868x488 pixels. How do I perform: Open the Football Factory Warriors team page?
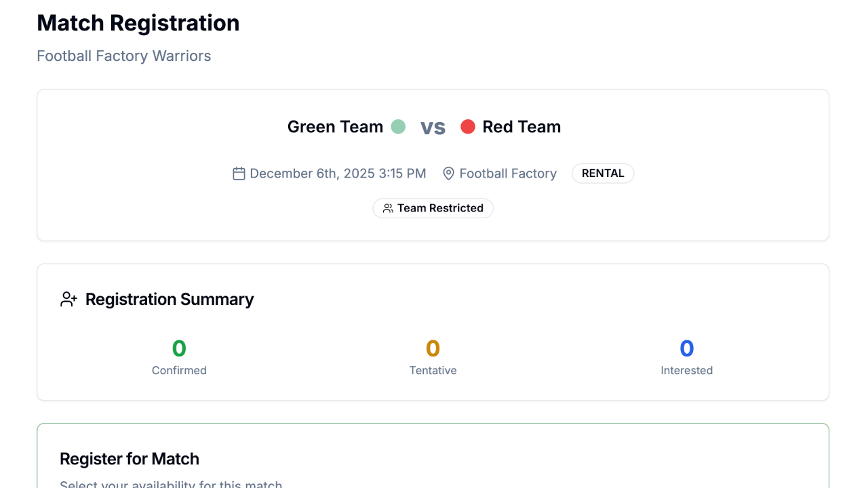[123, 56]
